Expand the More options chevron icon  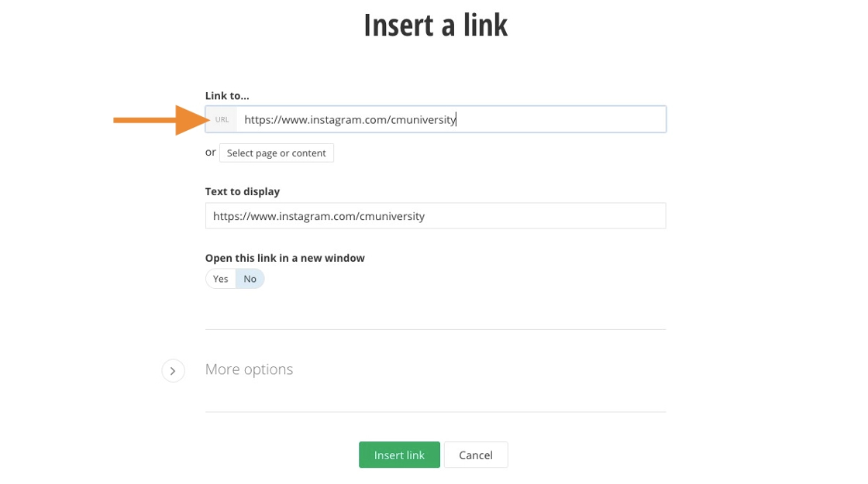pos(173,370)
